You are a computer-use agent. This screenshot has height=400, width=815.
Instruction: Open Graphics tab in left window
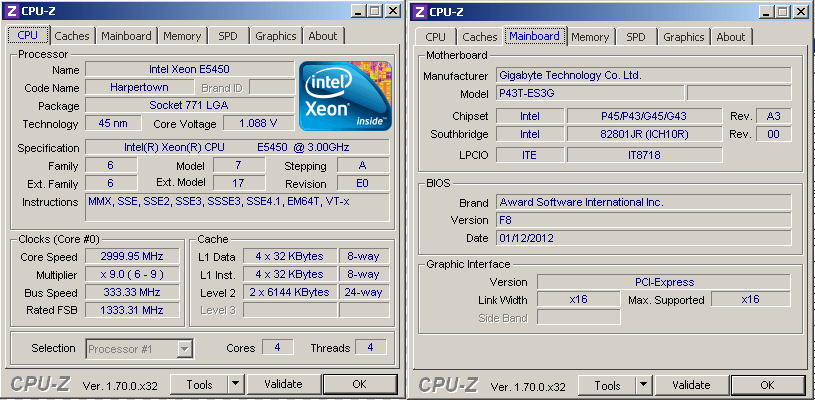click(275, 36)
